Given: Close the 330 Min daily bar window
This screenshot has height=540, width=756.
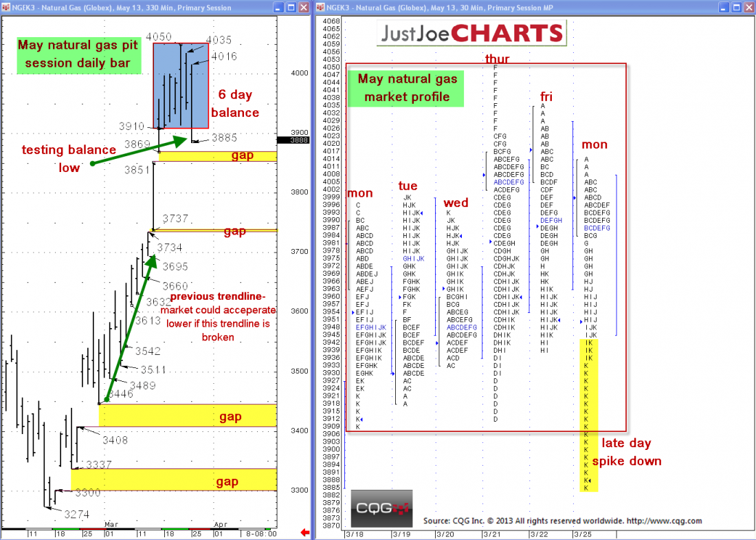Looking at the screenshot, I should [x=303, y=6].
